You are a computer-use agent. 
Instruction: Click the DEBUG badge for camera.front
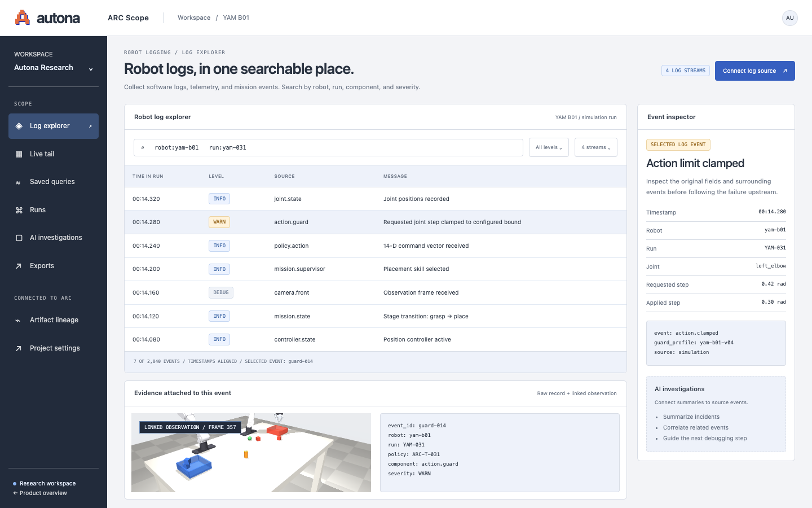221,293
